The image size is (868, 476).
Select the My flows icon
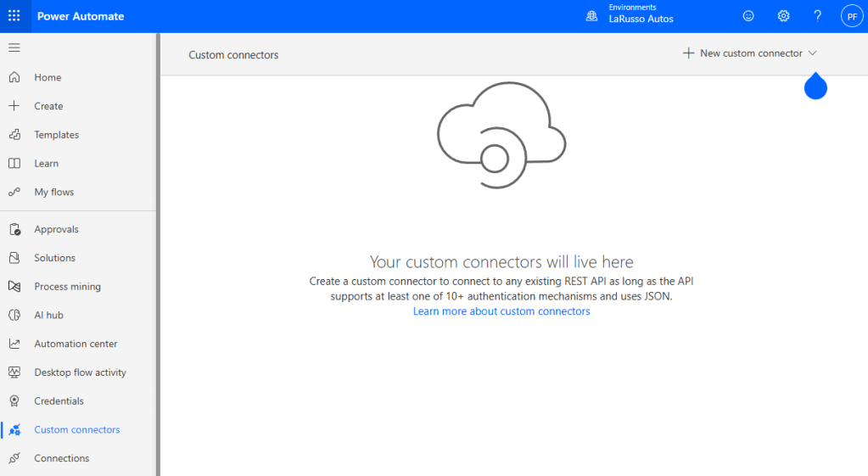click(14, 193)
